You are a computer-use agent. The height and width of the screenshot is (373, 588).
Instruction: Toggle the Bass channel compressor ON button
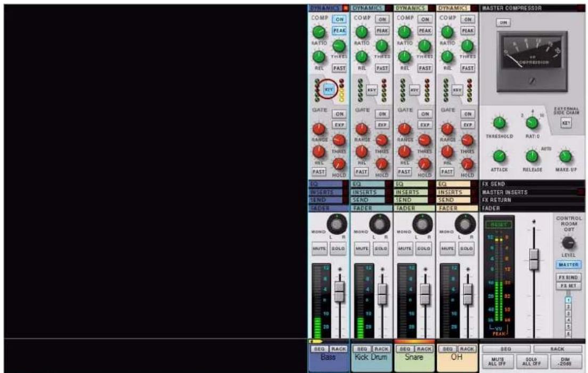tap(339, 19)
